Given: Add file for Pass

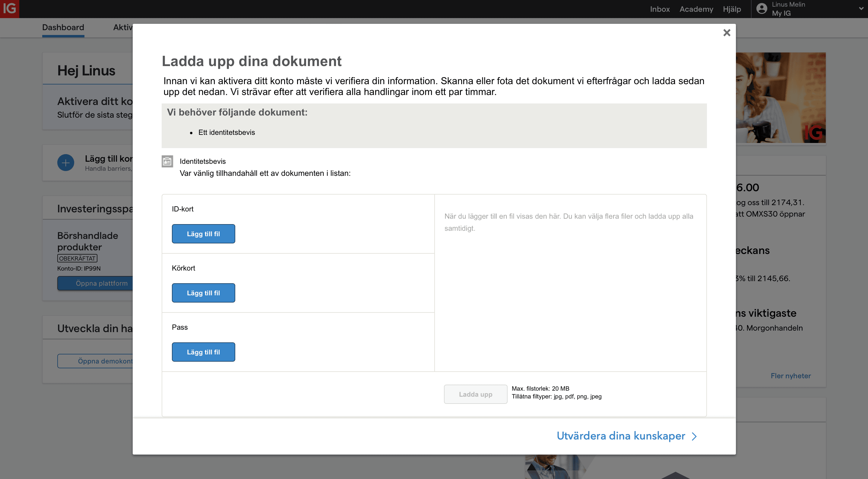Looking at the screenshot, I should pyautogui.click(x=203, y=352).
